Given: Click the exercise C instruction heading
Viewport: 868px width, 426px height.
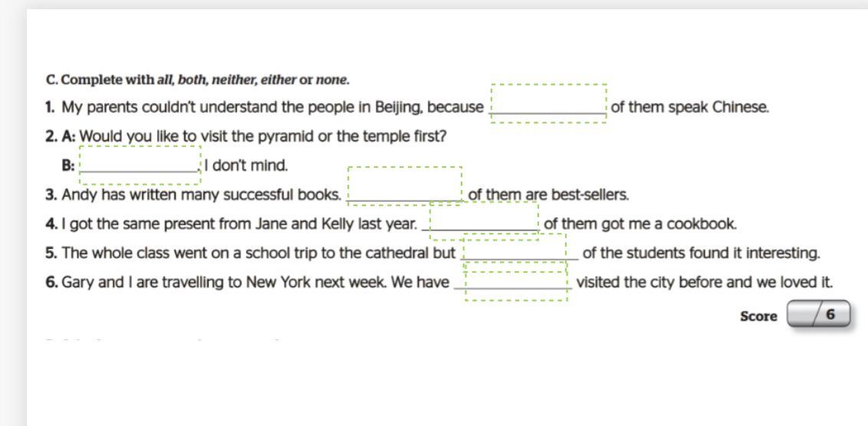Looking at the screenshot, I should (198, 80).
